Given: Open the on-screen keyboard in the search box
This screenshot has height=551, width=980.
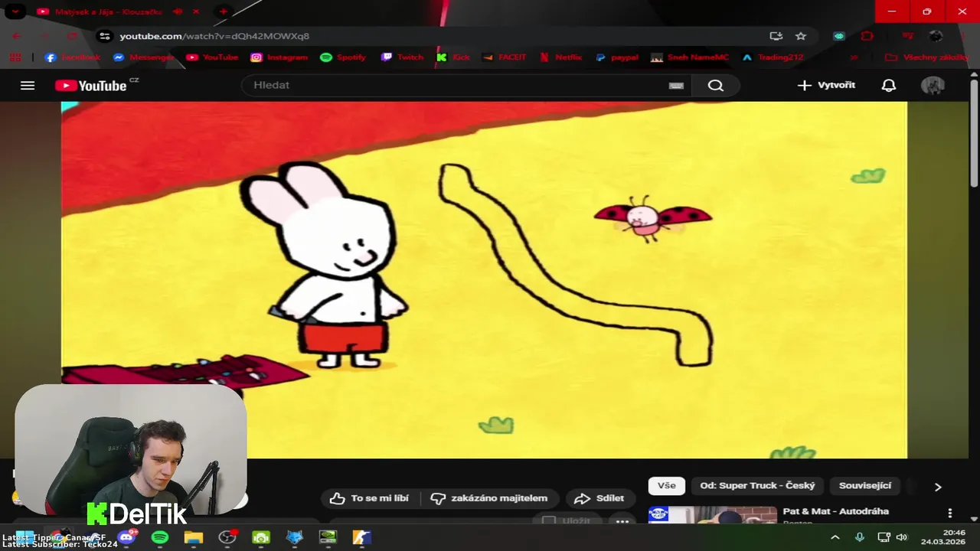Looking at the screenshot, I should point(676,86).
